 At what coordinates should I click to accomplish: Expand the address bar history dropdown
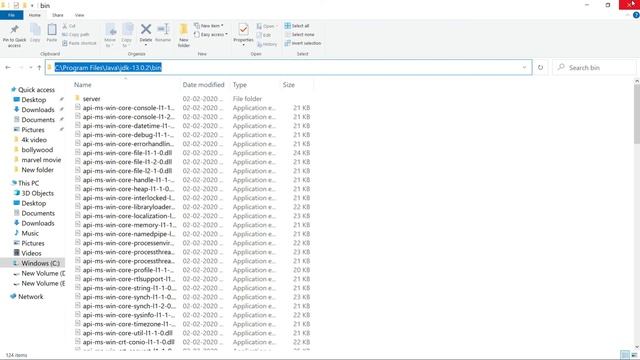click(x=524, y=68)
